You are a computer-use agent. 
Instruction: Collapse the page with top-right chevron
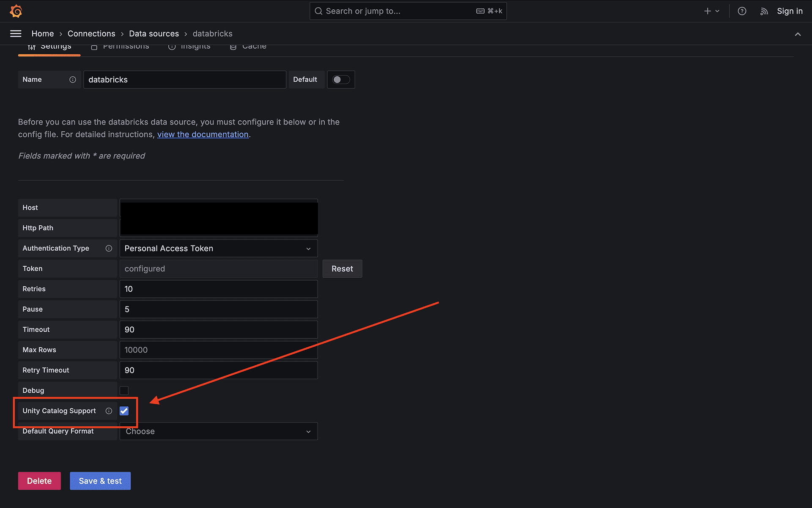[798, 34]
